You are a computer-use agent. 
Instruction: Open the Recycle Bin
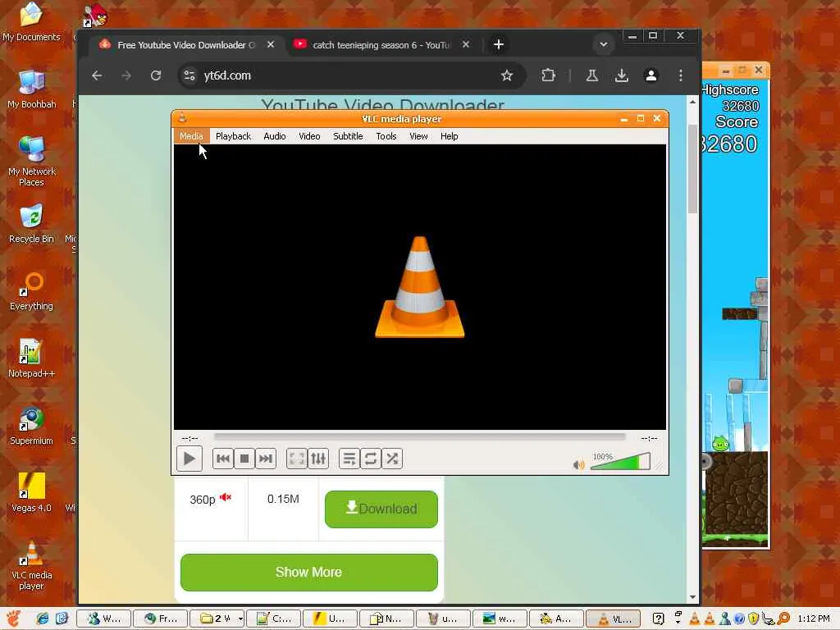(x=32, y=224)
